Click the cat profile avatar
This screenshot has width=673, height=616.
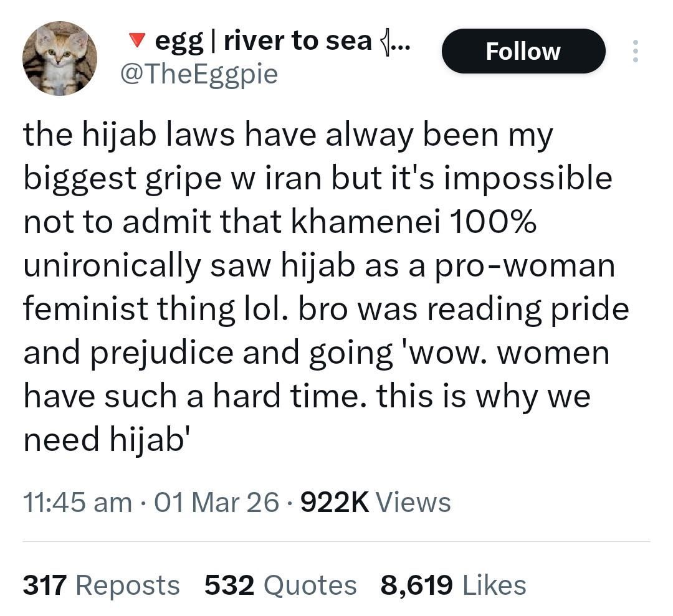point(60,59)
